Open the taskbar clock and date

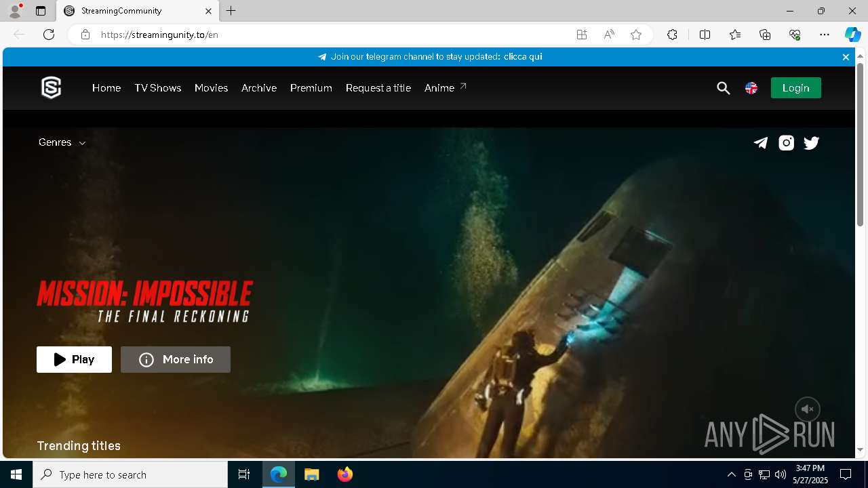810,474
